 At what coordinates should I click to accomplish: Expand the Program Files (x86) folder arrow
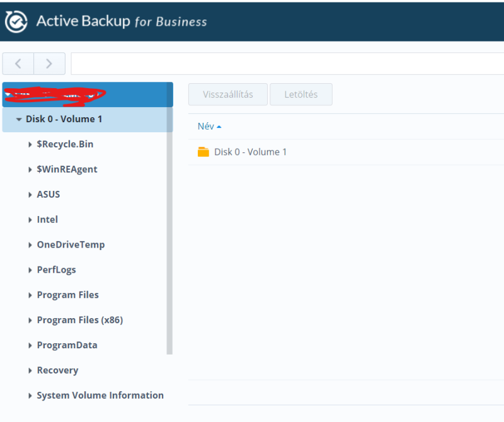[x=30, y=321]
